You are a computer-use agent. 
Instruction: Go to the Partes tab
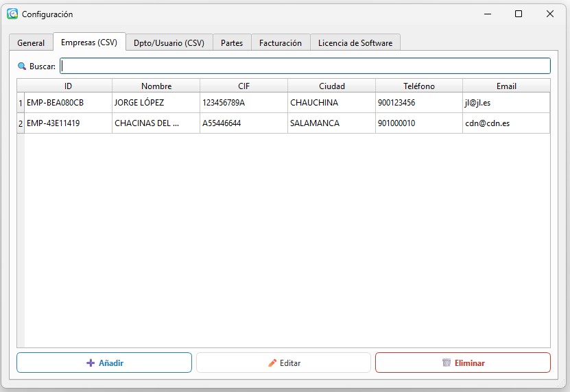tap(232, 43)
